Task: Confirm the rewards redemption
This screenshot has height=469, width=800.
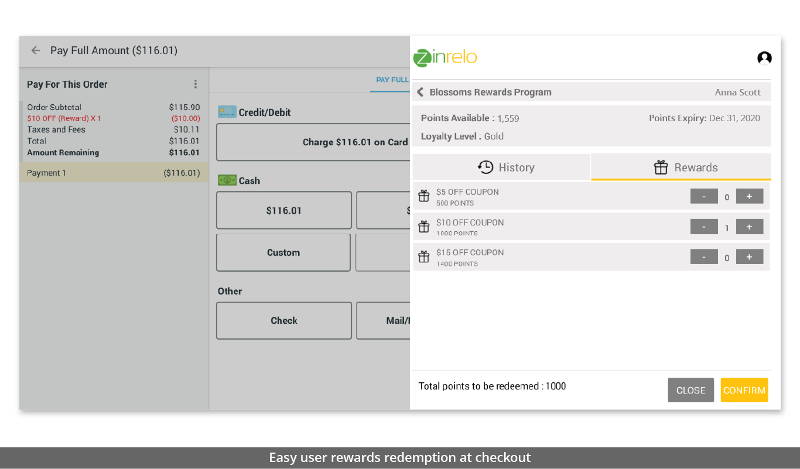Action: [x=744, y=390]
